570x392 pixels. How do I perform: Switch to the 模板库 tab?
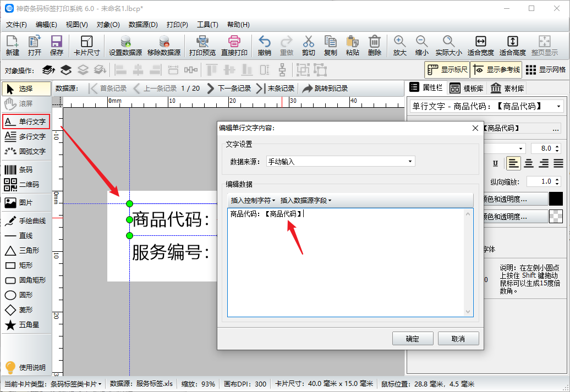click(x=467, y=89)
